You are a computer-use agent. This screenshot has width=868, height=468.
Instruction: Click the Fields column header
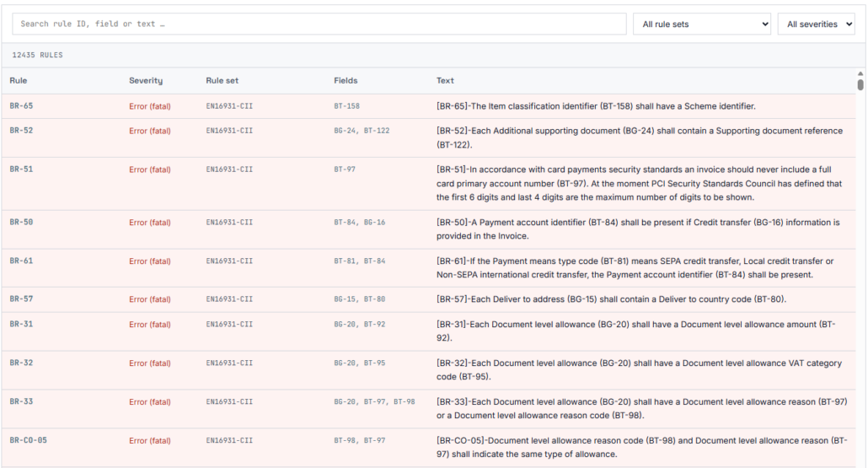[346, 80]
